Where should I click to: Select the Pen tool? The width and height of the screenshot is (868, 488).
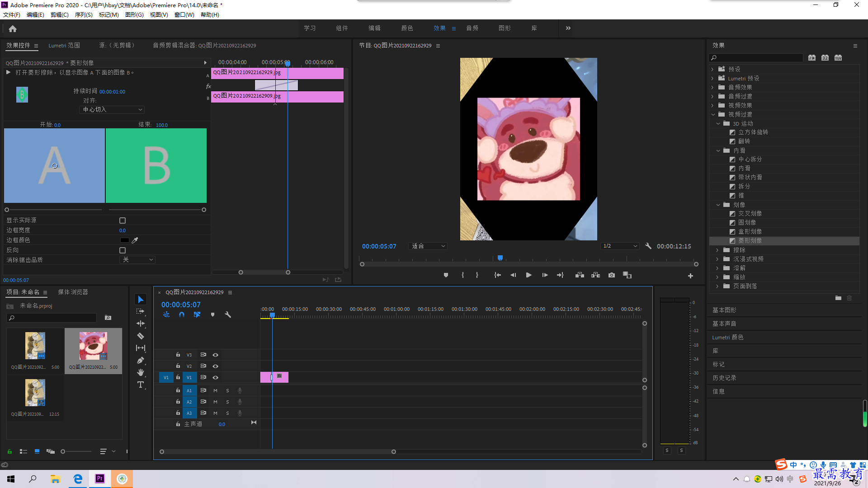coord(141,360)
